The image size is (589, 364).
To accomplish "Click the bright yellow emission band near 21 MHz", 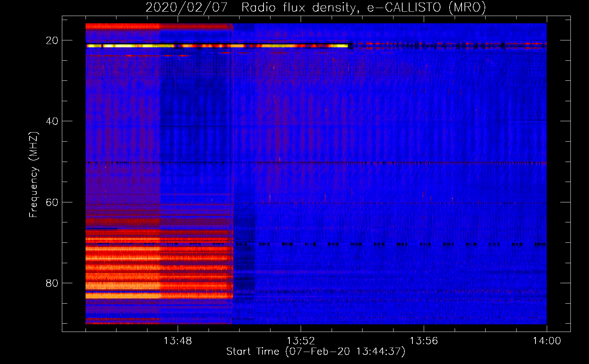I will pos(217,46).
